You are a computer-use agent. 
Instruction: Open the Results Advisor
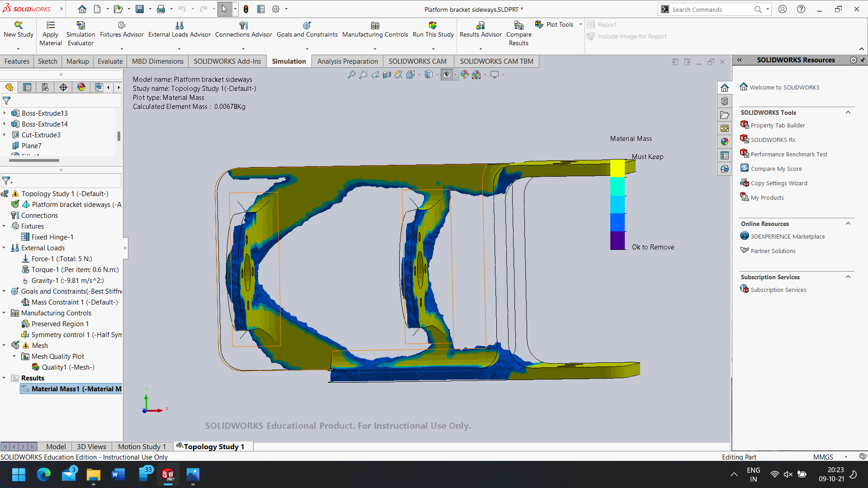click(481, 29)
